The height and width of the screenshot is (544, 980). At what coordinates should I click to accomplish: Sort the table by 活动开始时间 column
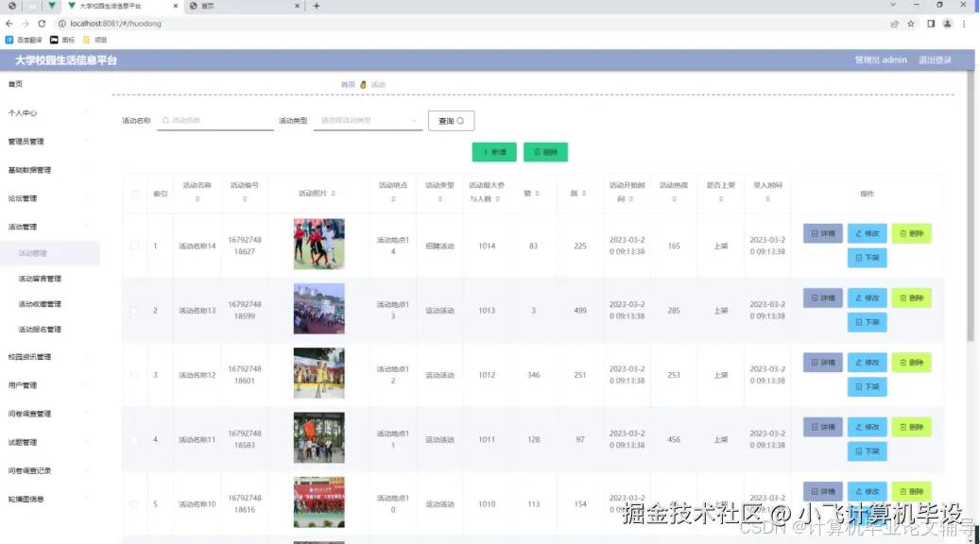coord(630,199)
